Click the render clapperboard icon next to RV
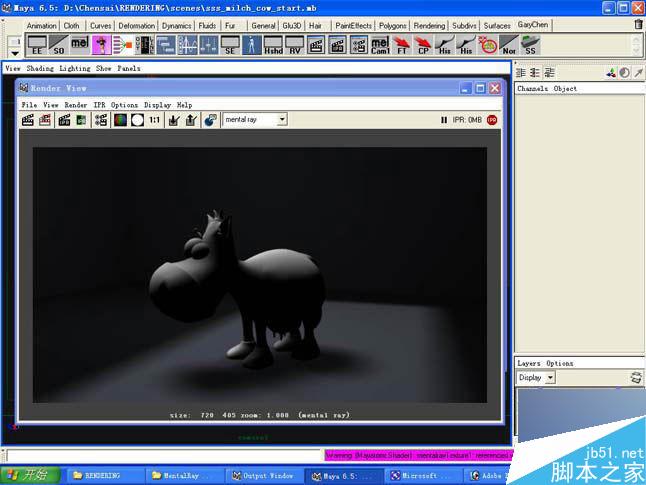 tap(316, 45)
